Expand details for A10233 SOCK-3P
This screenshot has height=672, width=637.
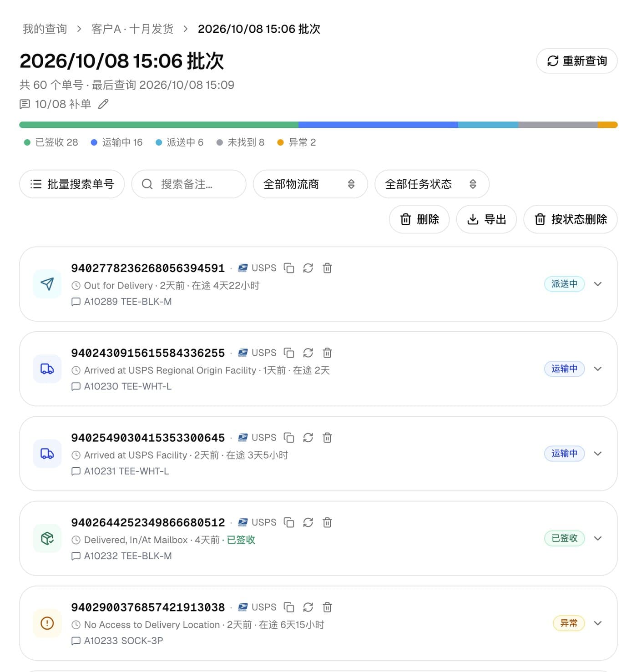point(598,623)
